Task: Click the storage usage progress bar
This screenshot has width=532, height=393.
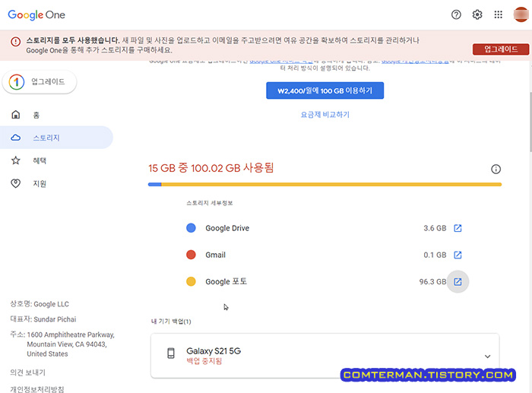Action: [x=325, y=185]
